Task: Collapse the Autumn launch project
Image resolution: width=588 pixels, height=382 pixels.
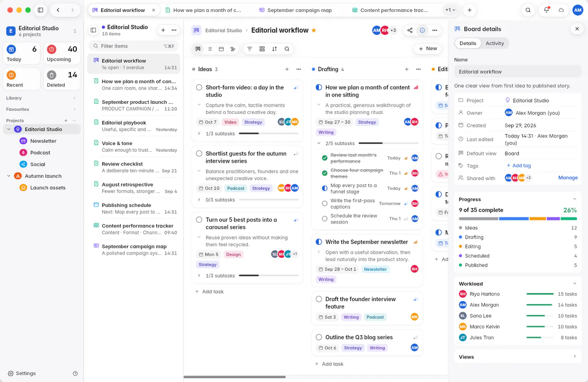Action: pos(9,176)
